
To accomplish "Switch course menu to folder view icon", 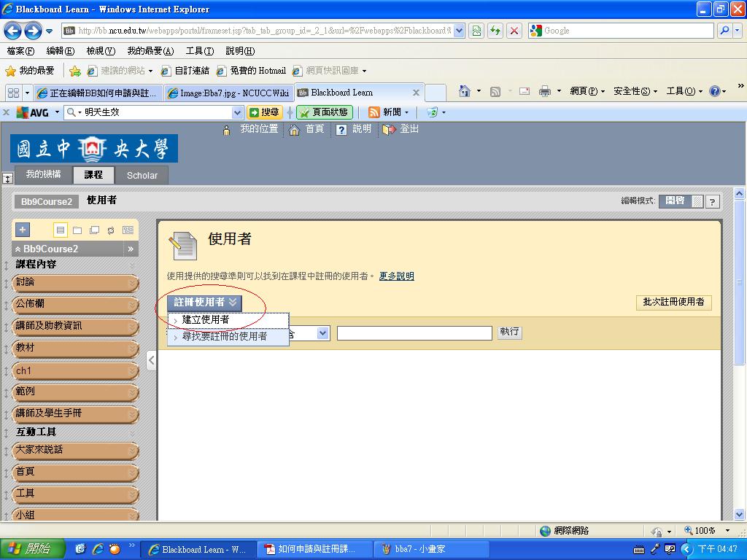I will point(77,230).
